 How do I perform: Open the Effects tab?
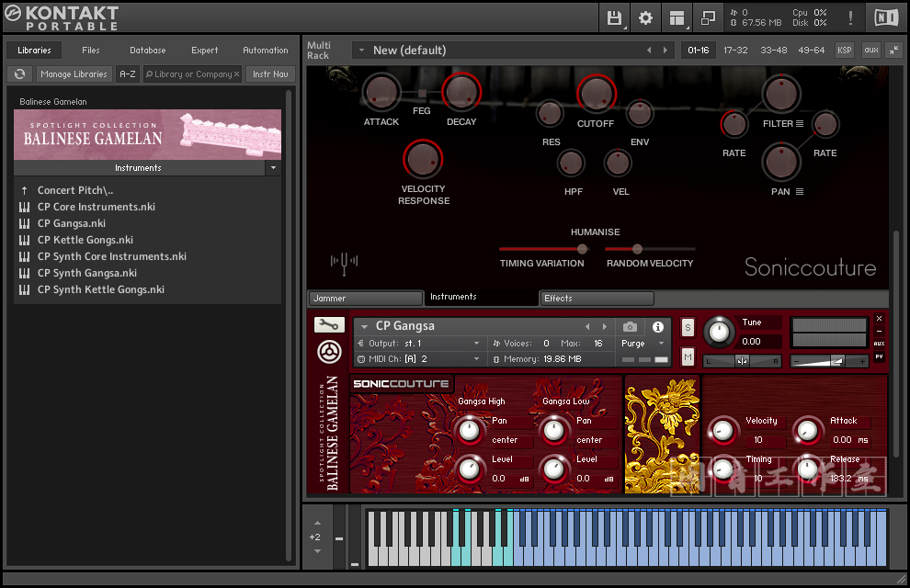click(597, 298)
